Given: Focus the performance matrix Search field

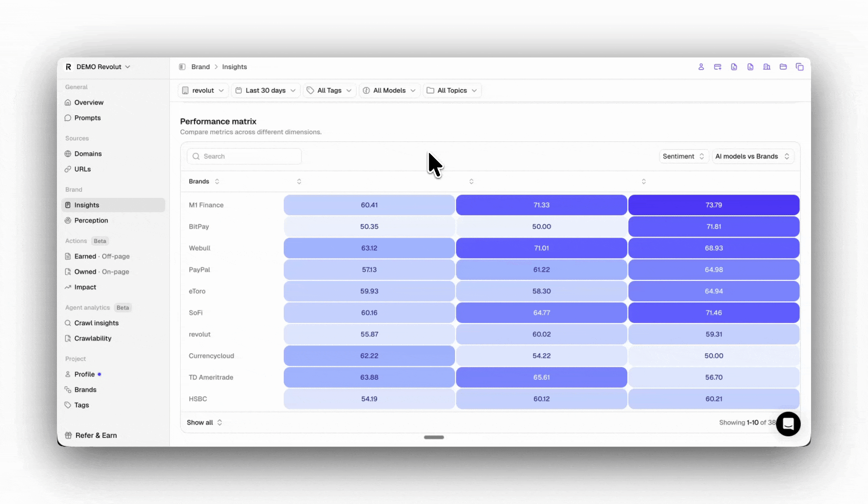Looking at the screenshot, I should tap(244, 156).
